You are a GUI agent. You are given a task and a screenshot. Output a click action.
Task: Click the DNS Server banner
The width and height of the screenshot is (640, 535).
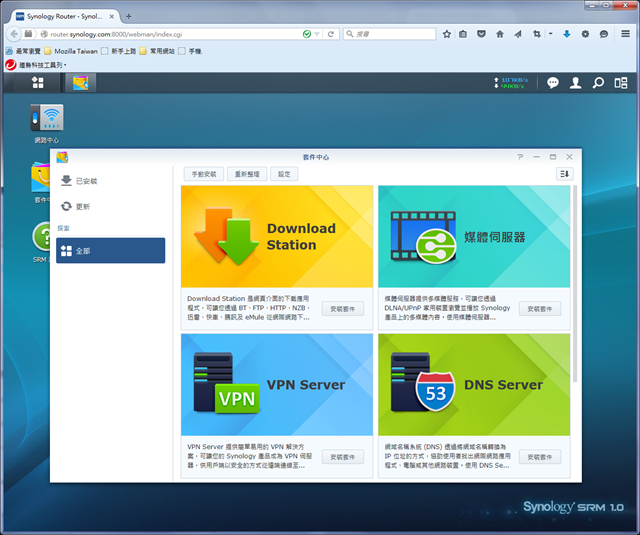coord(474,384)
